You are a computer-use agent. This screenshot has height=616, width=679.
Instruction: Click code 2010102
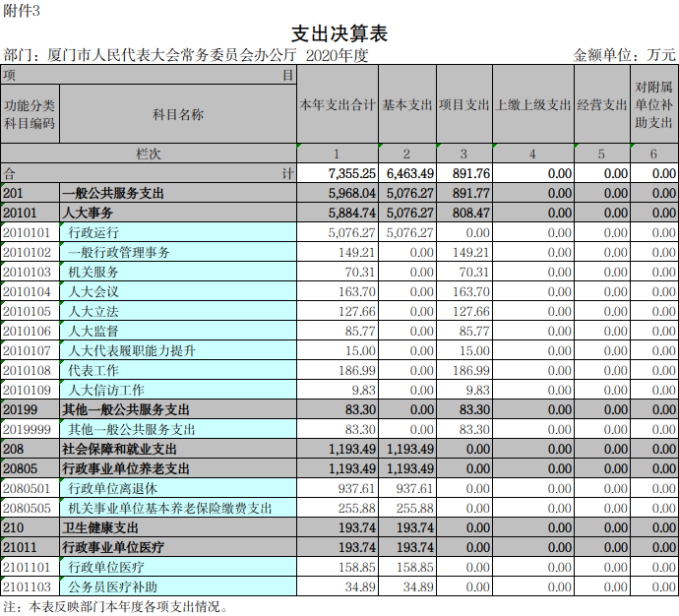coord(27,252)
